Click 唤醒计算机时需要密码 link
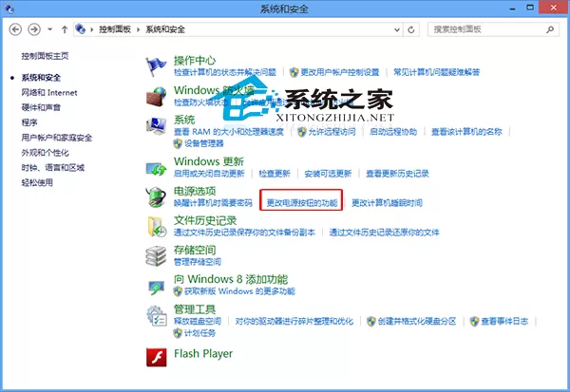570x392 pixels. click(213, 203)
